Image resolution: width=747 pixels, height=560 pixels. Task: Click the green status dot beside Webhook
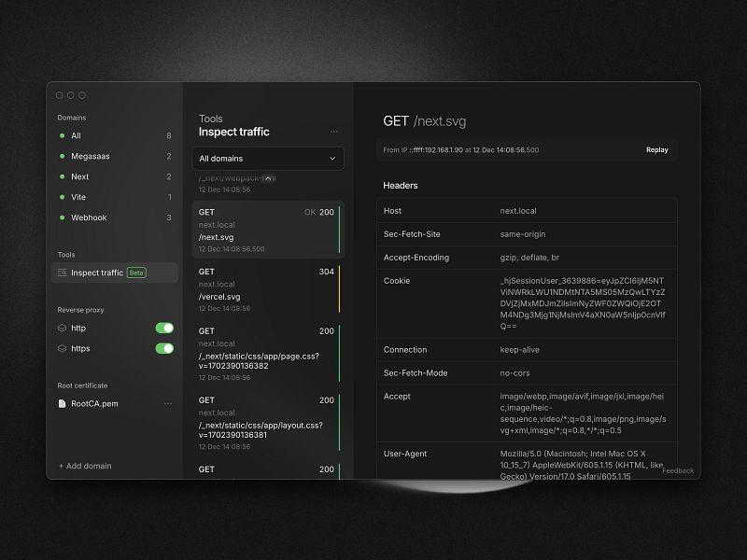[62, 217]
